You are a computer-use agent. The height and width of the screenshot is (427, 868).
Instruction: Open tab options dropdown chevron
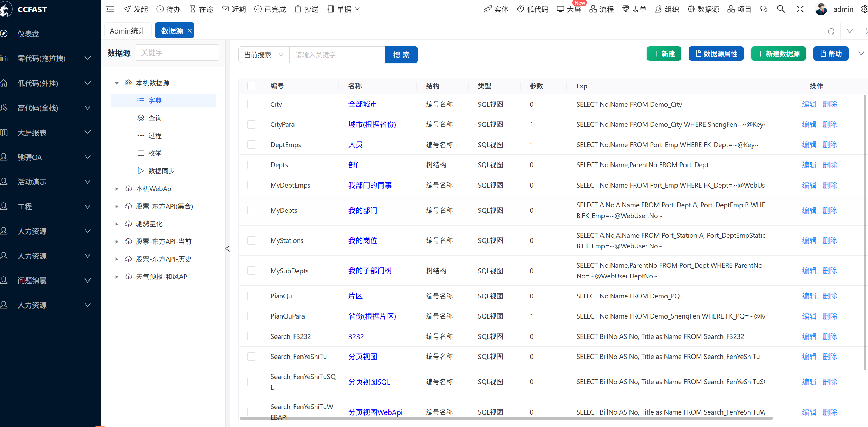point(850,31)
